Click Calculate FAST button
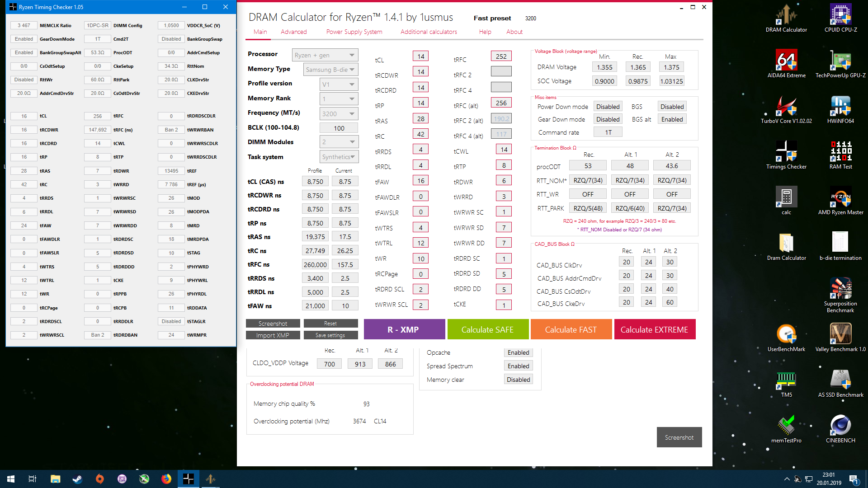Image resolution: width=868 pixels, height=488 pixels. point(571,329)
